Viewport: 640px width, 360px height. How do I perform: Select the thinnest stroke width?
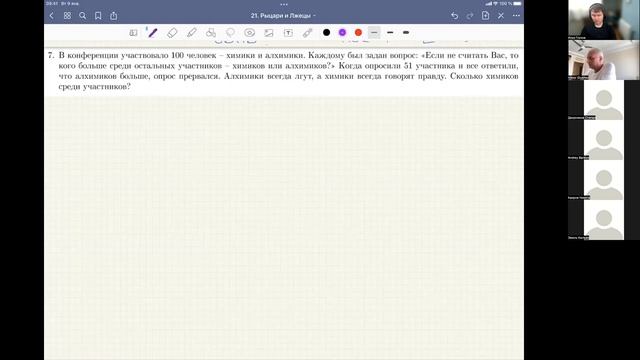[x=374, y=32]
